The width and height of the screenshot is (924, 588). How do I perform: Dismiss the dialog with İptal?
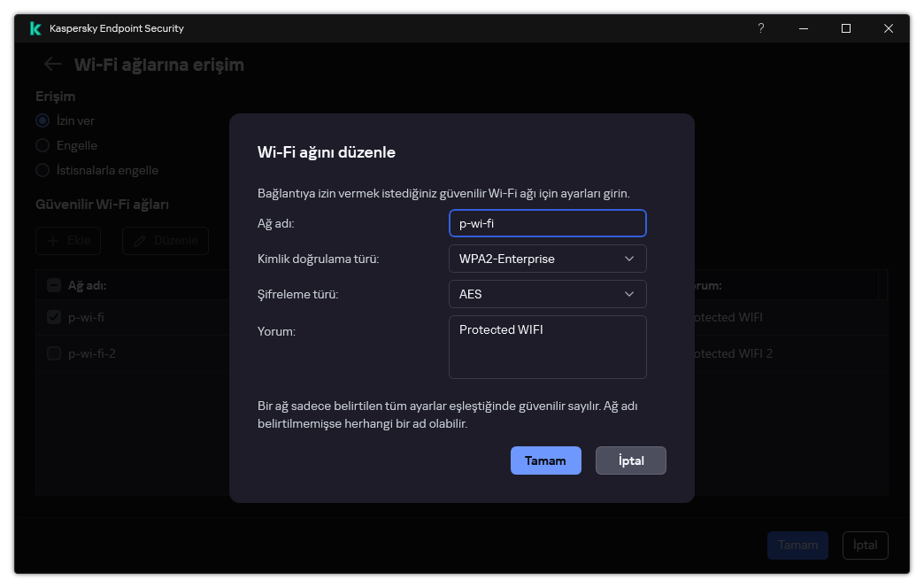click(630, 460)
